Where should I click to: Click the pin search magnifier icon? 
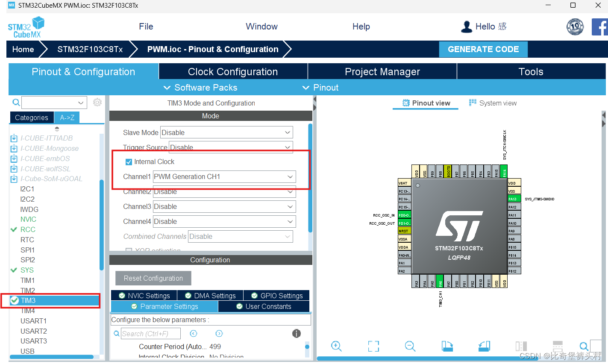(x=584, y=346)
